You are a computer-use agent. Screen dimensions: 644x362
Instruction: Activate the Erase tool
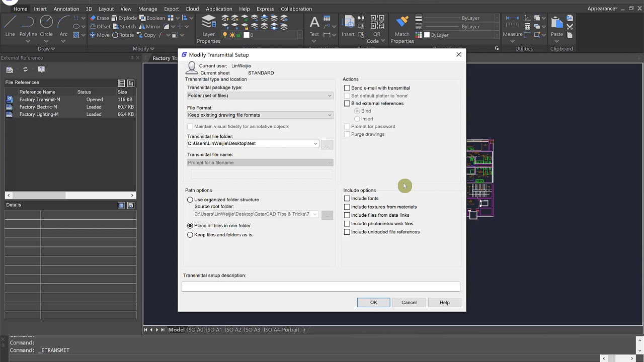[x=99, y=18]
